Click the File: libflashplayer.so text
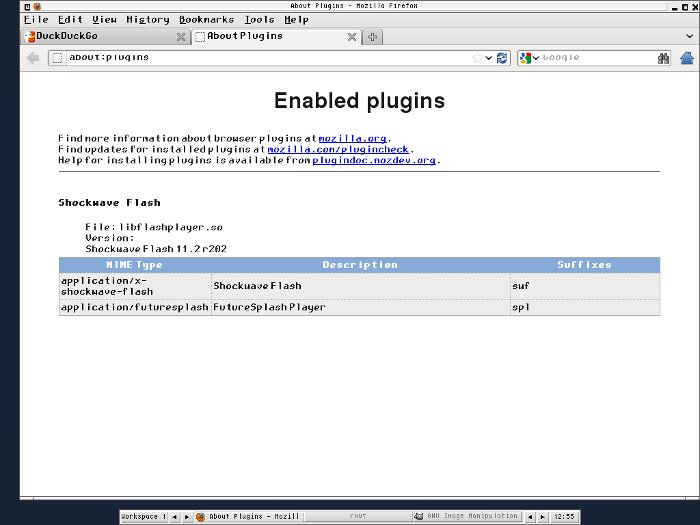 [154, 227]
